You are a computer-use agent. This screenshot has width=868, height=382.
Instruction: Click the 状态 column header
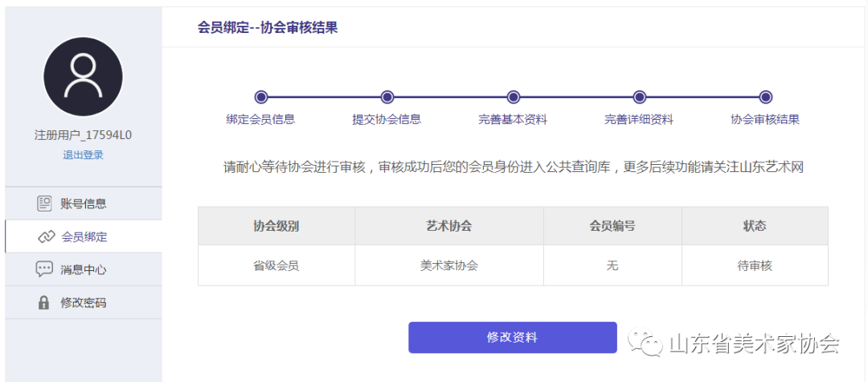(x=755, y=226)
